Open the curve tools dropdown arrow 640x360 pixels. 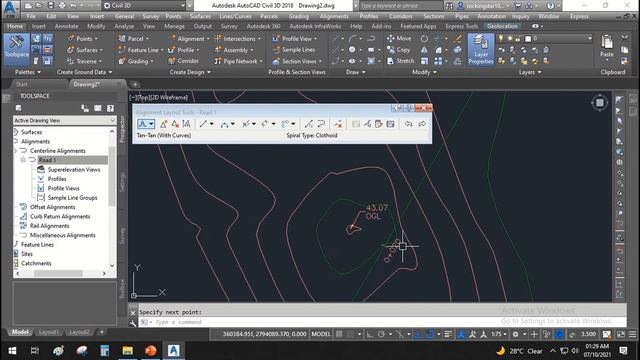tap(233, 124)
